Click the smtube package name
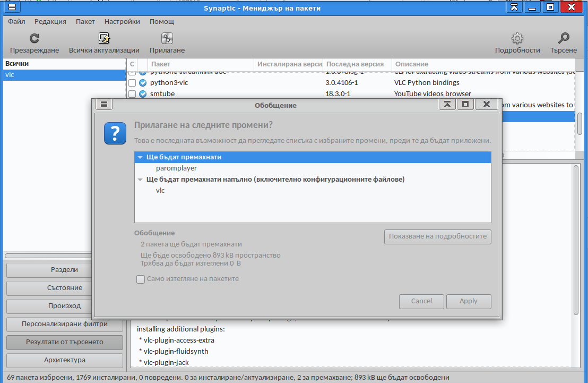588x383 pixels. (x=162, y=94)
